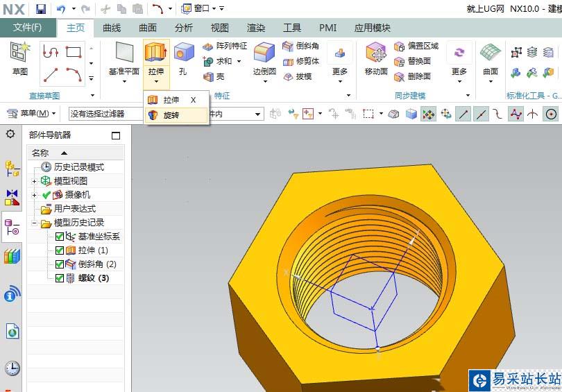The image size is (562, 392).
Task: Open the selection filter combo box
Action: pyautogui.click(x=105, y=114)
